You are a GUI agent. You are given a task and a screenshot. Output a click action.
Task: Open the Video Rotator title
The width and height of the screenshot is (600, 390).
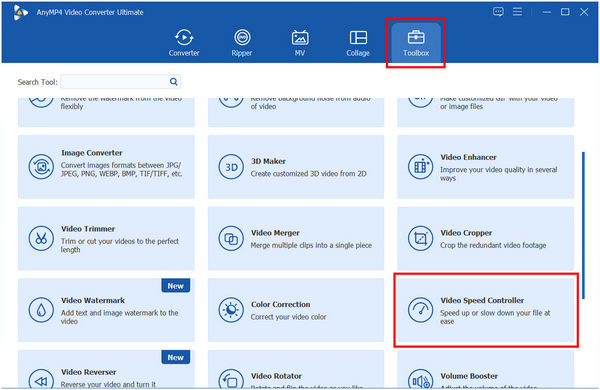click(276, 376)
